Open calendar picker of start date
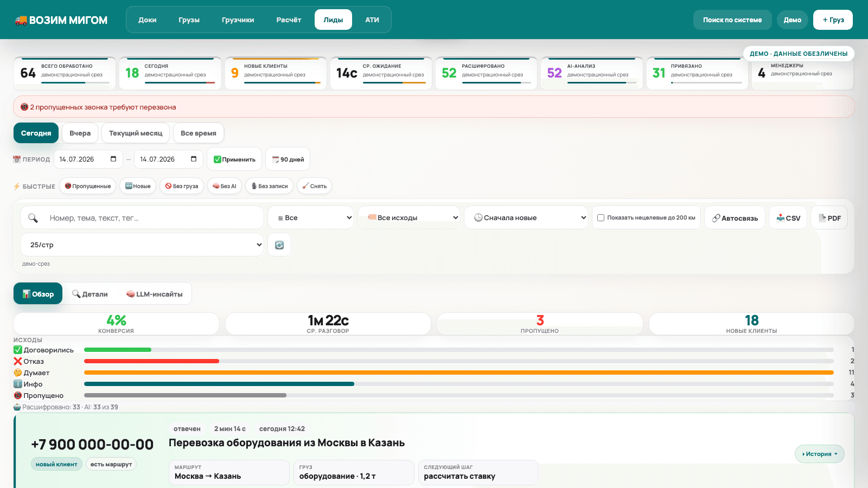This screenshot has width=868, height=488. coord(113,159)
